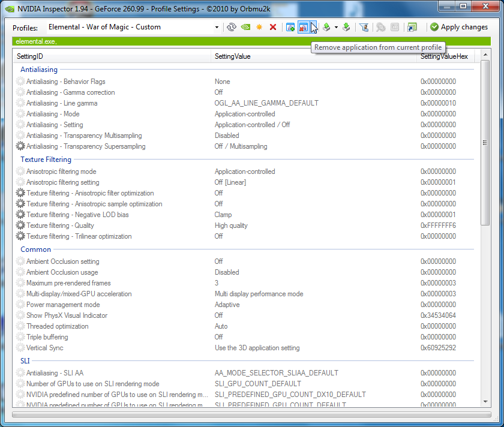Click the export profile icon

pos(326,27)
